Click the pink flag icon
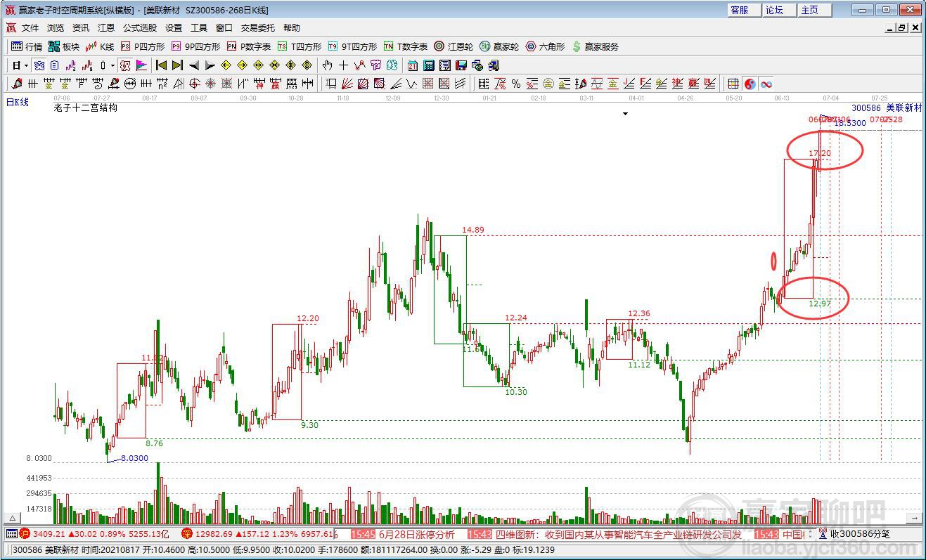 click(141, 65)
